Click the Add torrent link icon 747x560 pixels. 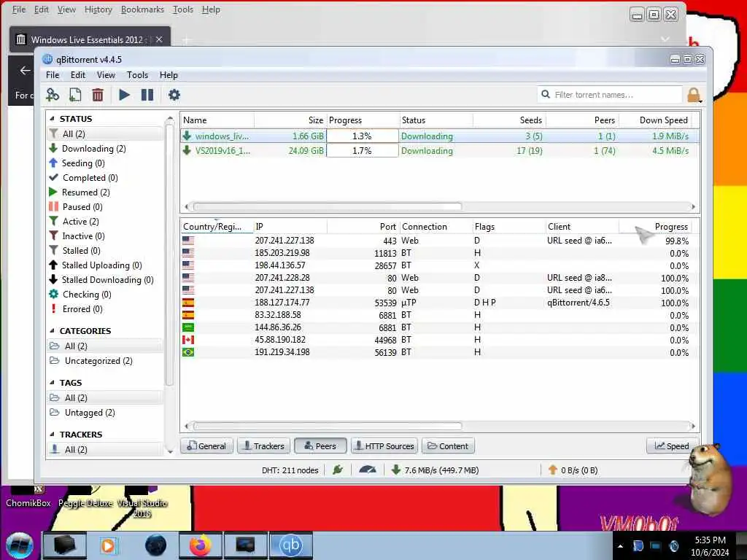pos(53,95)
